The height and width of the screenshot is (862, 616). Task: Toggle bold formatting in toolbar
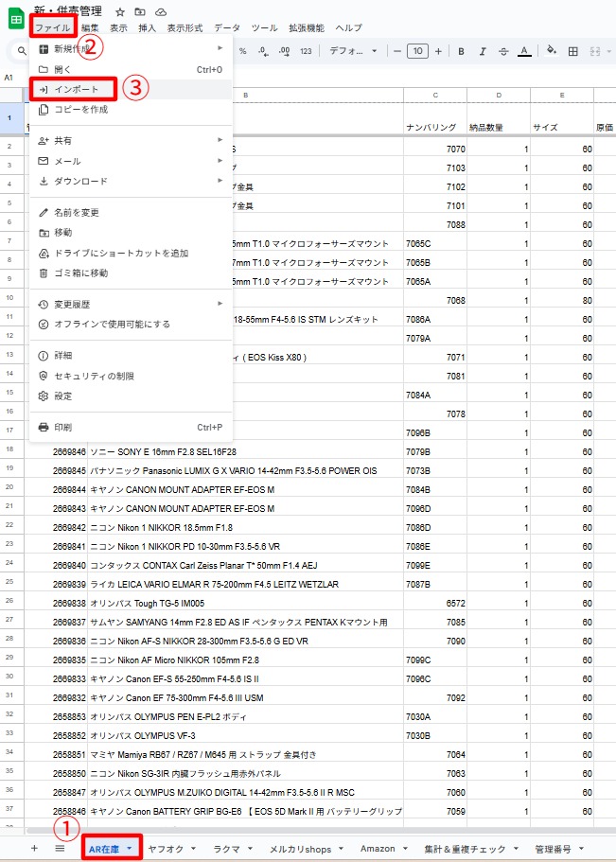(462, 51)
